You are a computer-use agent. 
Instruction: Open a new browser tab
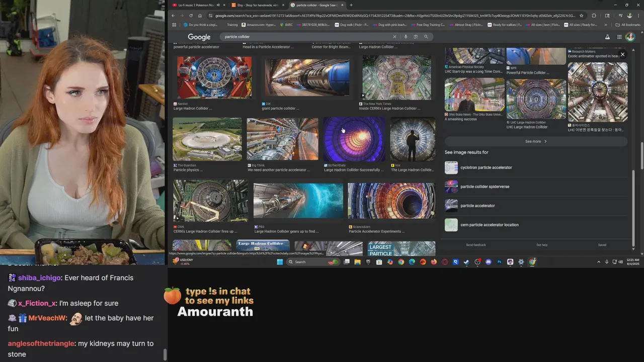[x=351, y=5]
